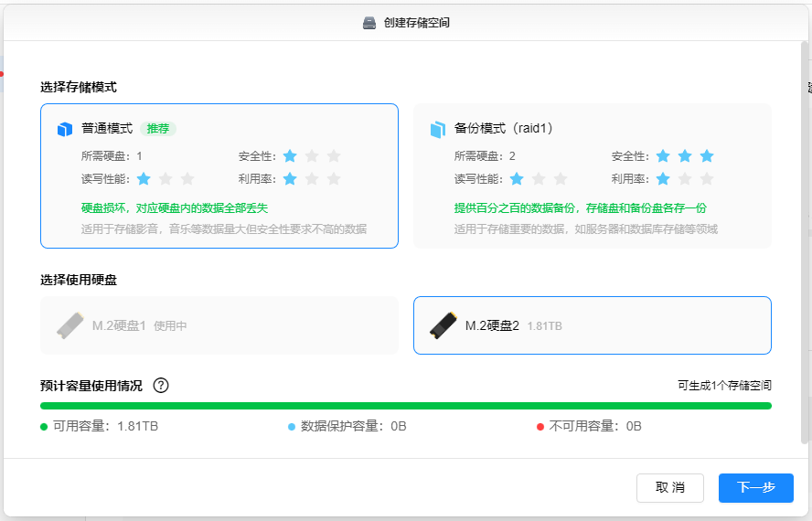This screenshot has height=521, width=812.
Task: Select M.2硬盘2 1.81TB as the disk
Action: click(x=593, y=325)
